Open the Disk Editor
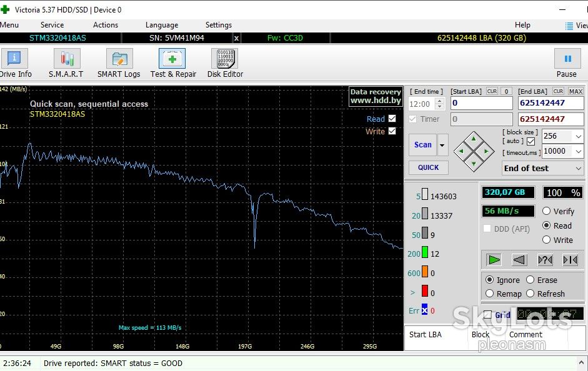The image size is (588, 371). pyautogui.click(x=225, y=63)
